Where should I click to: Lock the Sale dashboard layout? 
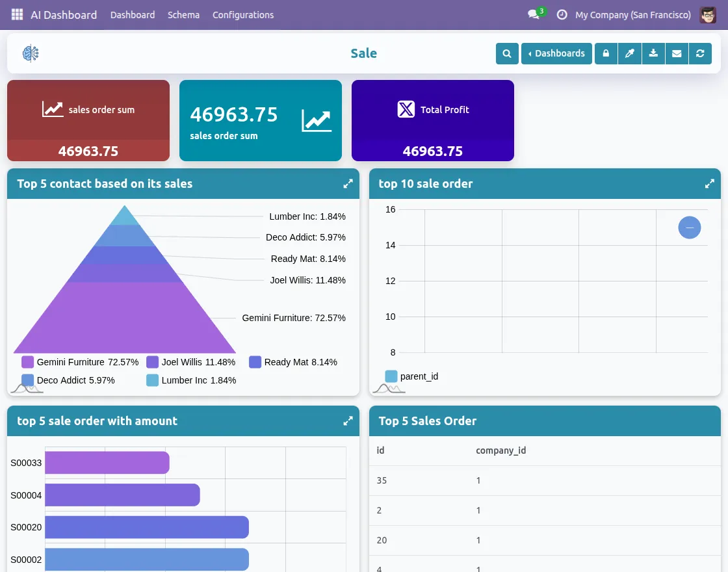[606, 53]
